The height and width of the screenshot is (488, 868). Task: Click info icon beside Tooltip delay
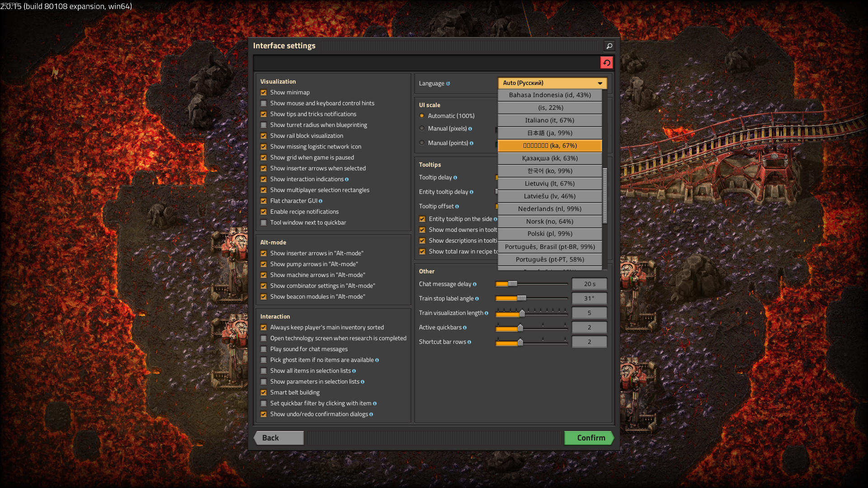point(455,178)
